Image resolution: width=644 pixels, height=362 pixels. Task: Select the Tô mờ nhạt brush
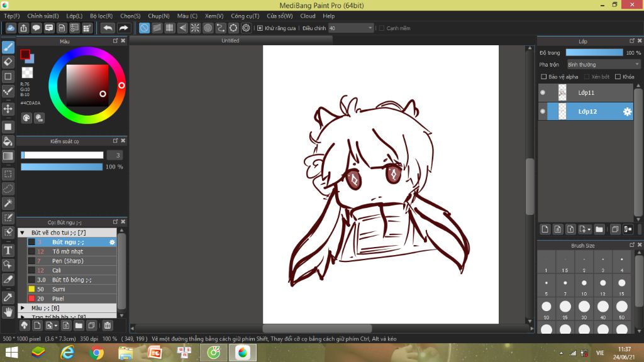(x=72, y=251)
